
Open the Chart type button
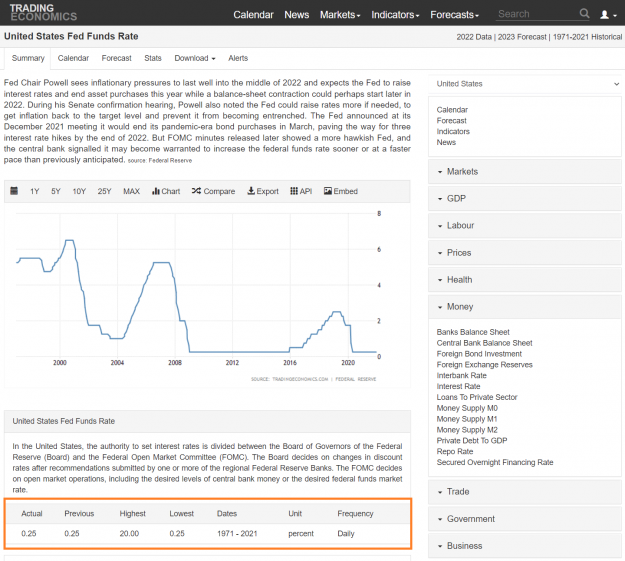coord(166,191)
